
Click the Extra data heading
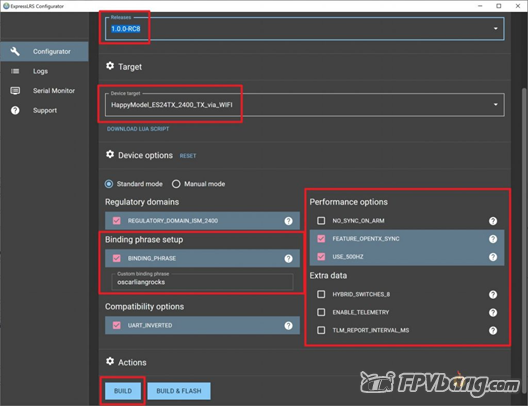click(328, 275)
